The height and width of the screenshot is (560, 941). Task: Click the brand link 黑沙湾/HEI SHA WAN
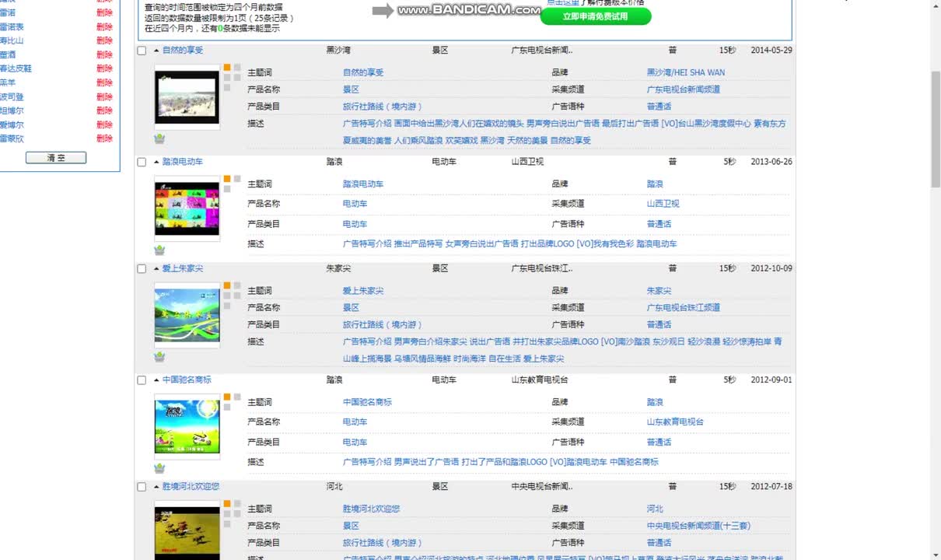pos(686,73)
